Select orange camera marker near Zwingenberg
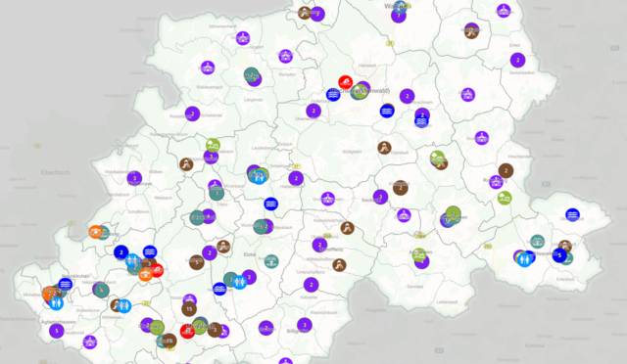The width and height of the screenshot is (627, 364). click(x=96, y=232)
